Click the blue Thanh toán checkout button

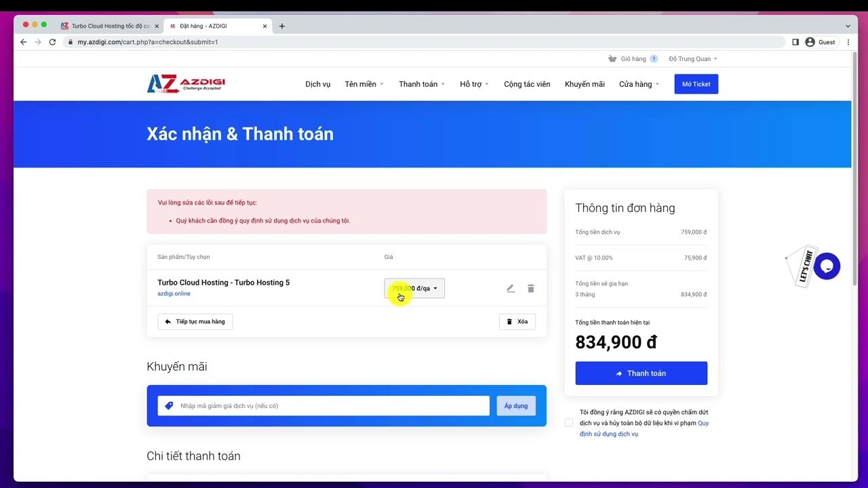[642, 373]
